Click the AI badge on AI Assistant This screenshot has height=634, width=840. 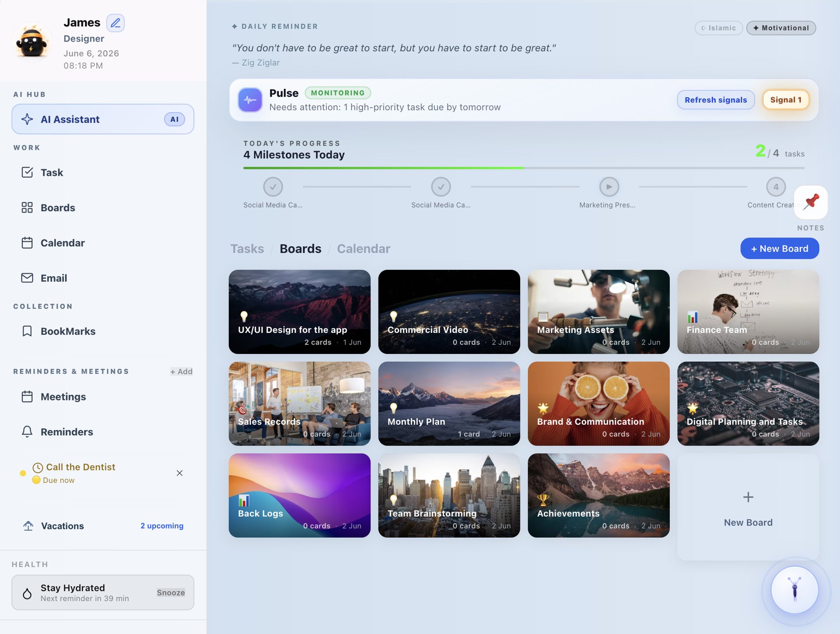pyautogui.click(x=175, y=119)
